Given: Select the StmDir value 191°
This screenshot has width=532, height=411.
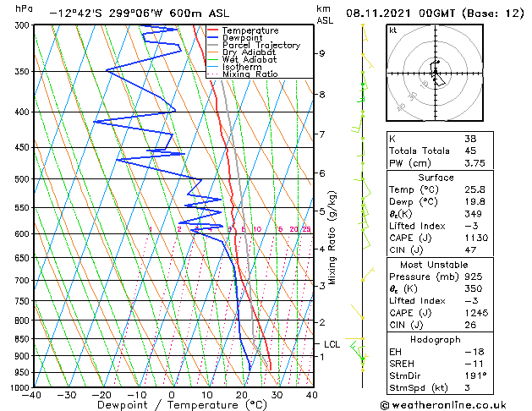Looking at the screenshot, I should click(475, 375).
